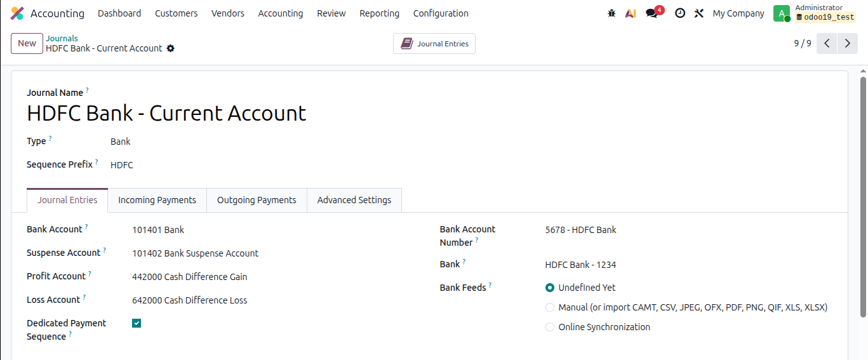Switch to the Advanced Settings tab
The width and height of the screenshot is (868, 360).
(354, 200)
